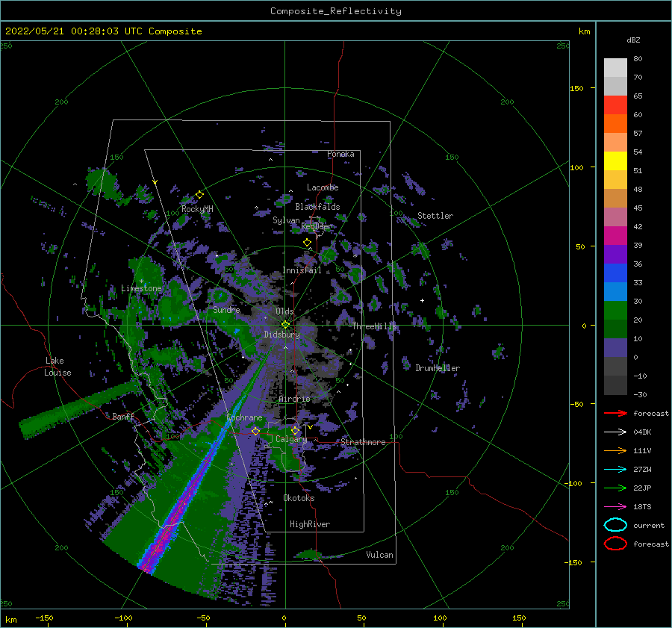Image resolution: width=672 pixels, height=628 pixels.
Task: Click the 'Sylvan' map label
Action: (286, 220)
